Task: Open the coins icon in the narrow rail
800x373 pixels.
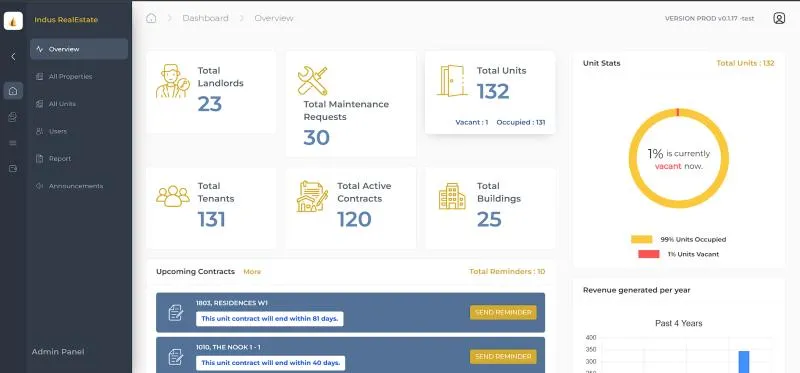Action: 13,117
